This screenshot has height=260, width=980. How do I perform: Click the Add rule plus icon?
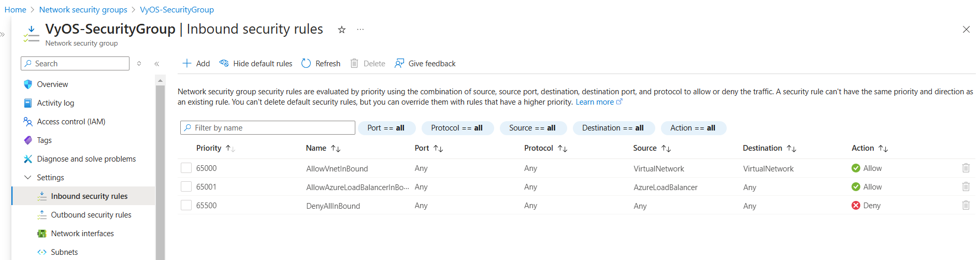tap(187, 63)
